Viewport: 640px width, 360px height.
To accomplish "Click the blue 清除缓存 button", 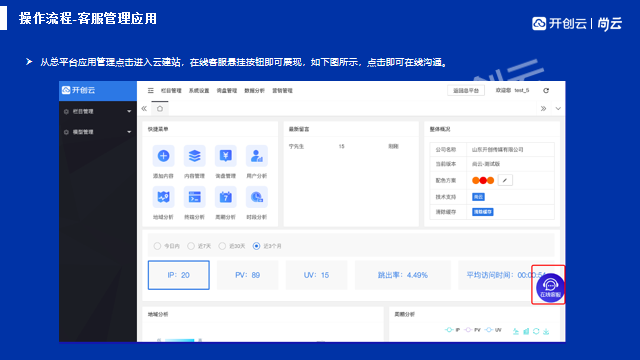I will point(482,212).
